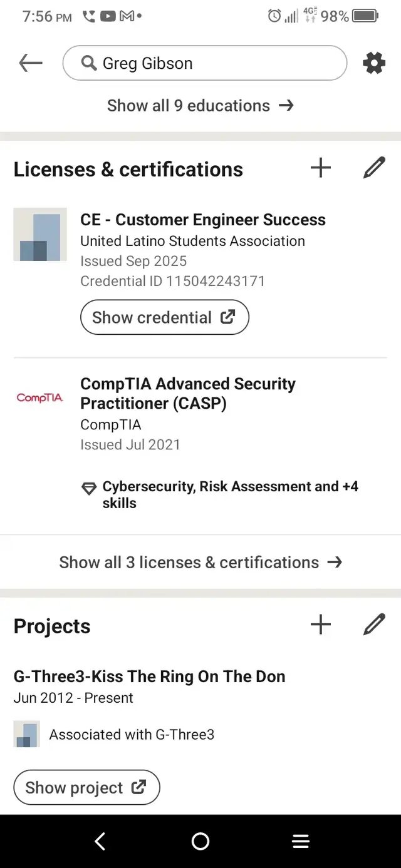401x868 pixels.
Task: Open CE - Customer Engineer Success certification
Action: click(x=203, y=220)
